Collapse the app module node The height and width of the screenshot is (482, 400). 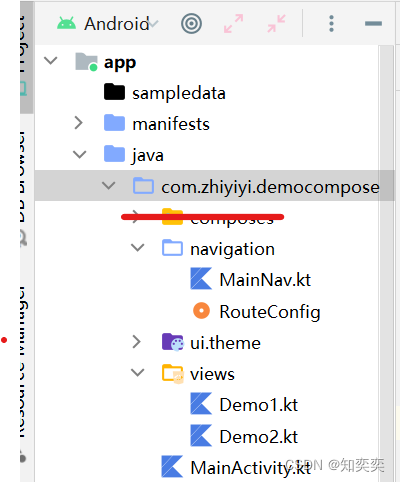[51, 61]
